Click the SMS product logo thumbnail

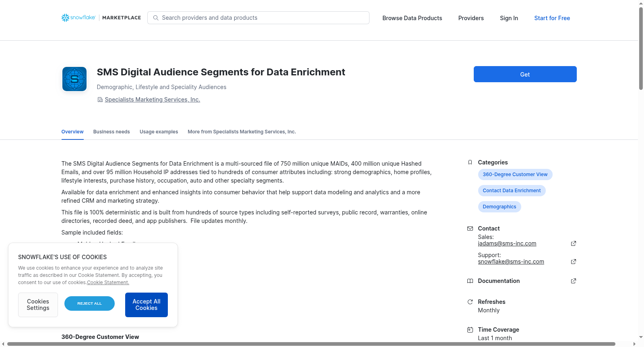click(74, 79)
